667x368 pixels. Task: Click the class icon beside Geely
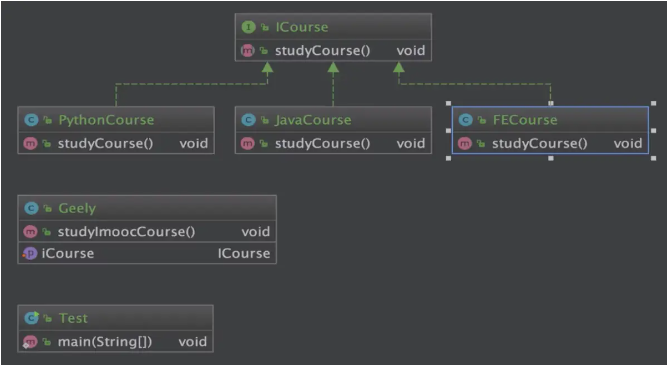click(x=31, y=208)
